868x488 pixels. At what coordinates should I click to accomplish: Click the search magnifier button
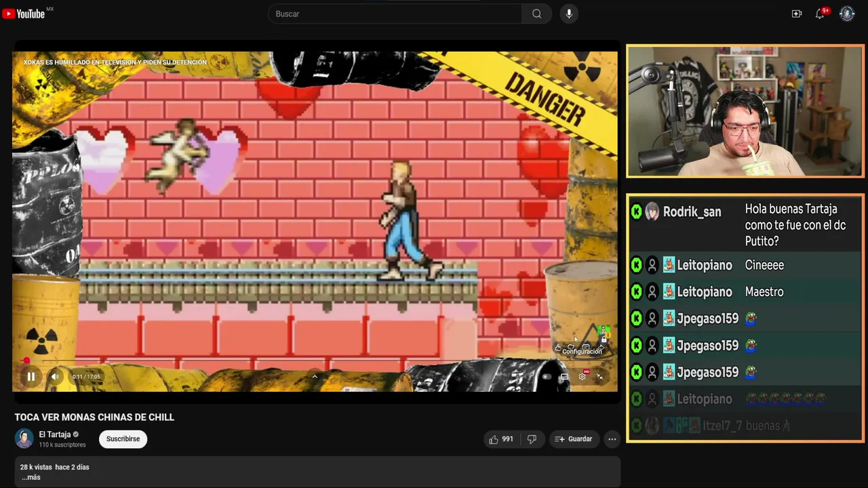[x=536, y=14]
